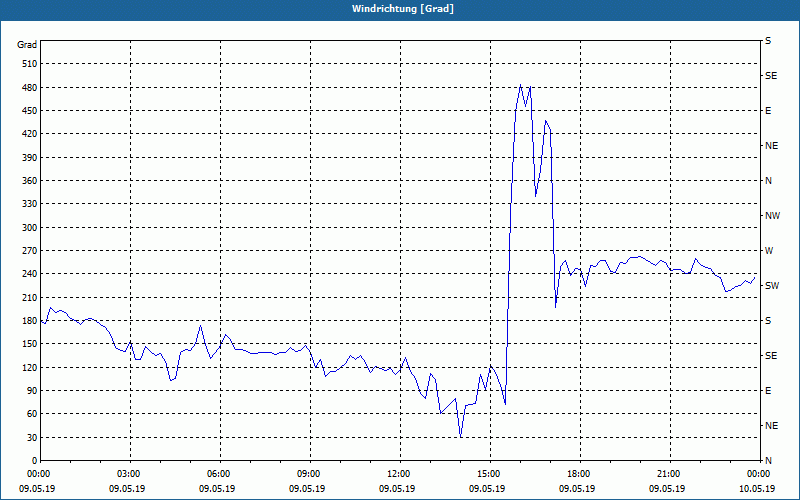Click the 'NW' compass direction label

click(772, 216)
